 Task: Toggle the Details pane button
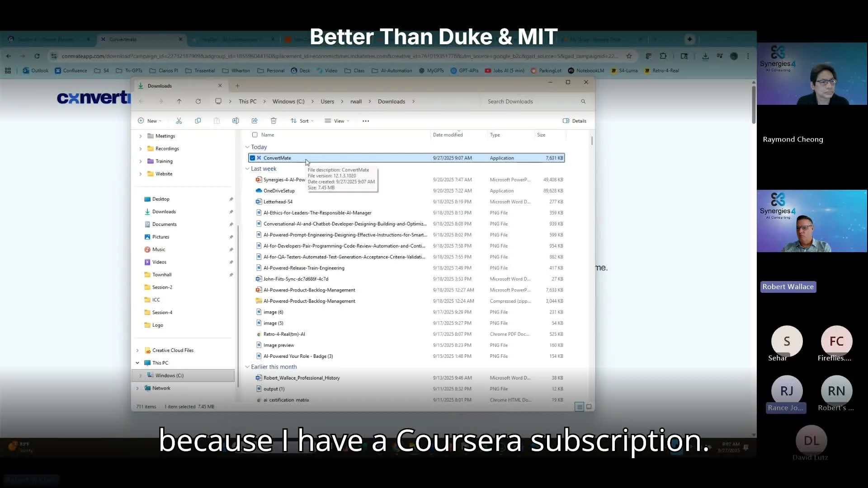click(x=575, y=121)
